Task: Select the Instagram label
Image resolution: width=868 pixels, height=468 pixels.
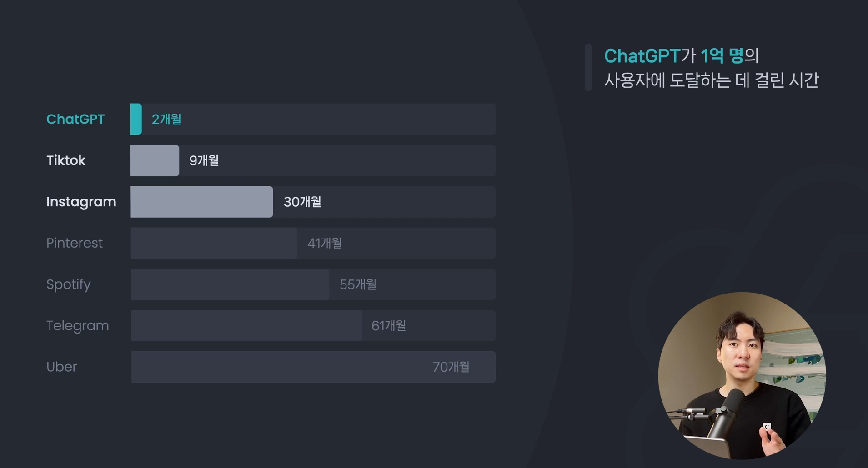Action: (81, 202)
